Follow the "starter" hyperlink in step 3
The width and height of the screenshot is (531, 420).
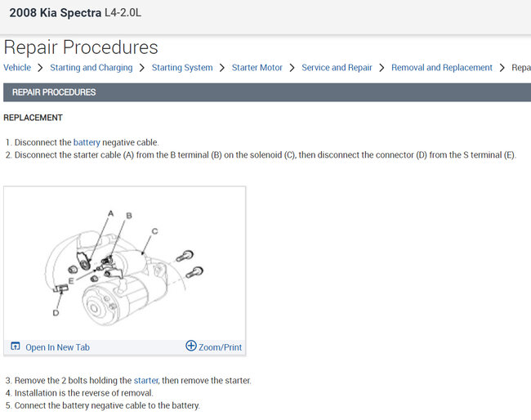click(x=145, y=380)
